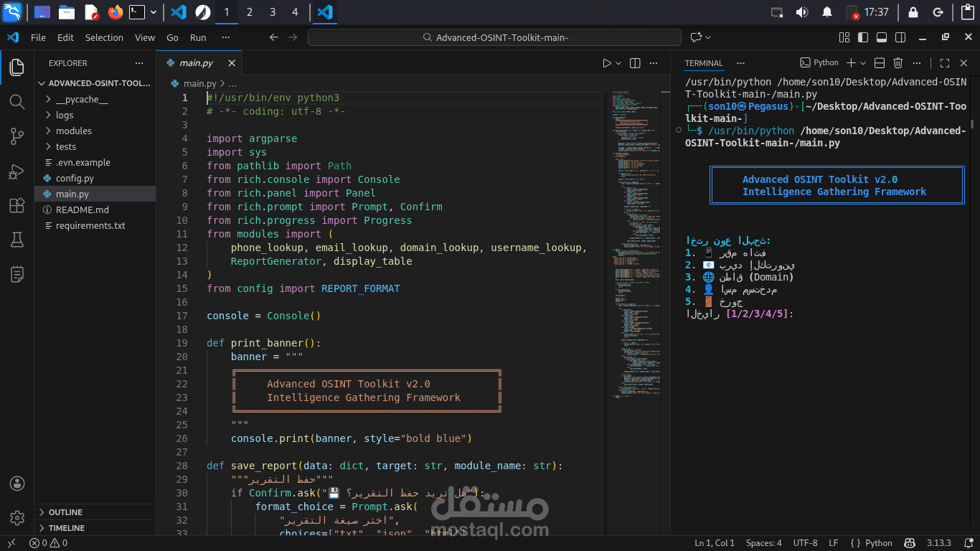Image resolution: width=980 pixels, height=551 pixels.
Task: Go forward with the right arrow
Action: point(293,37)
